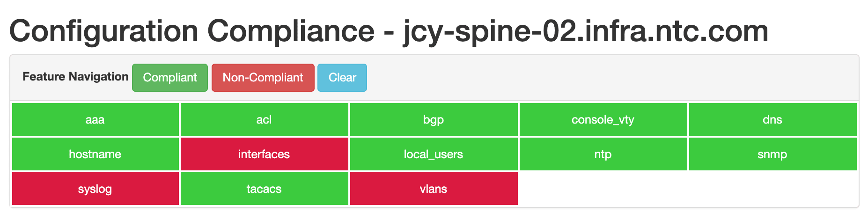This screenshot has height=220, width=868.
Task: Click the jcy-spine-02.infra.ntc.com device name in title
Action: pyautogui.click(x=586, y=31)
